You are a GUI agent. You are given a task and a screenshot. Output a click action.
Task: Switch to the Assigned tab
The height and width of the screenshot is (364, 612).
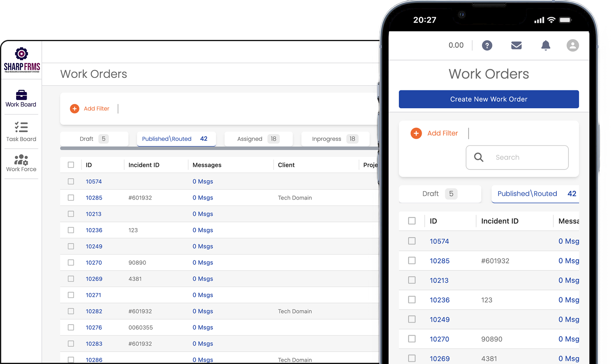pos(258,139)
